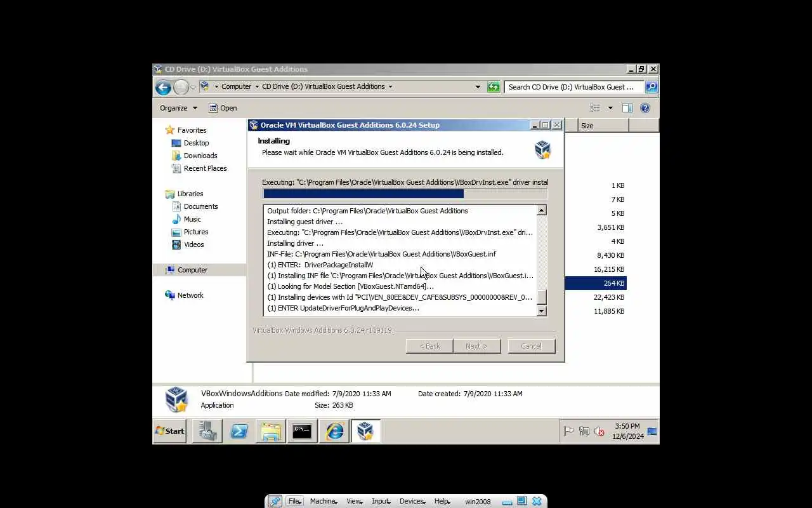The width and height of the screenshot is (812, 508).
Task: Open the Help menu in VM toolbar
Action: pos(442,501)
